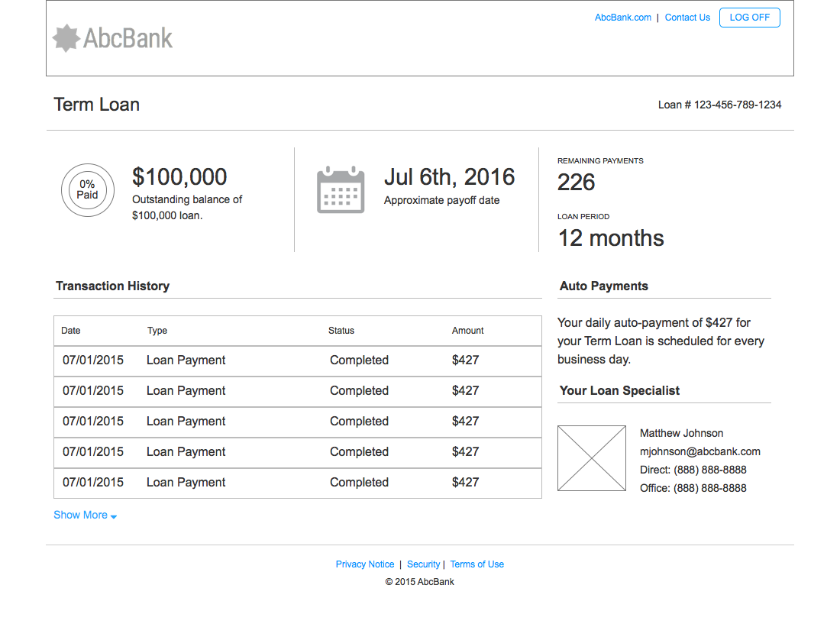
Task: Click the calendar payoff date icon
Action: (340, 189)
